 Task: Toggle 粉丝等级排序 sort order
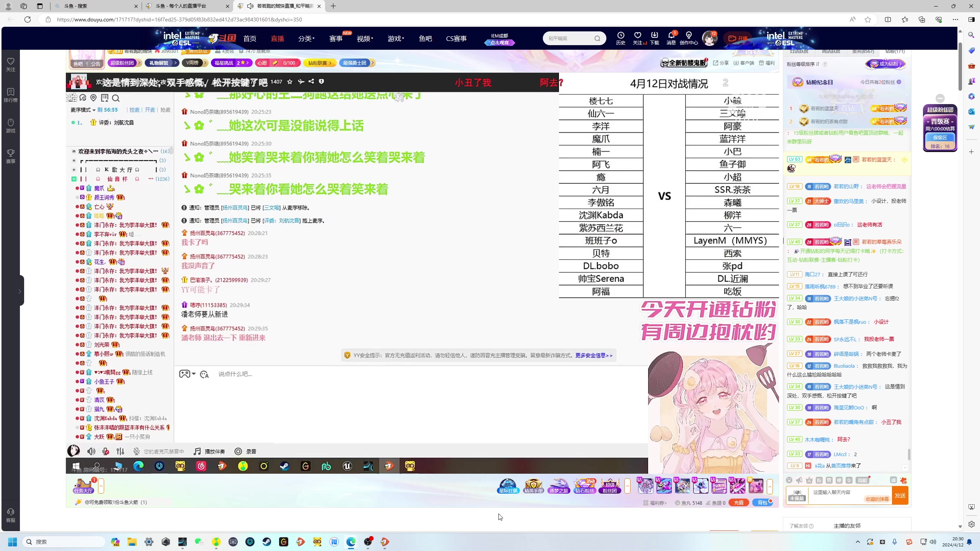803,64
